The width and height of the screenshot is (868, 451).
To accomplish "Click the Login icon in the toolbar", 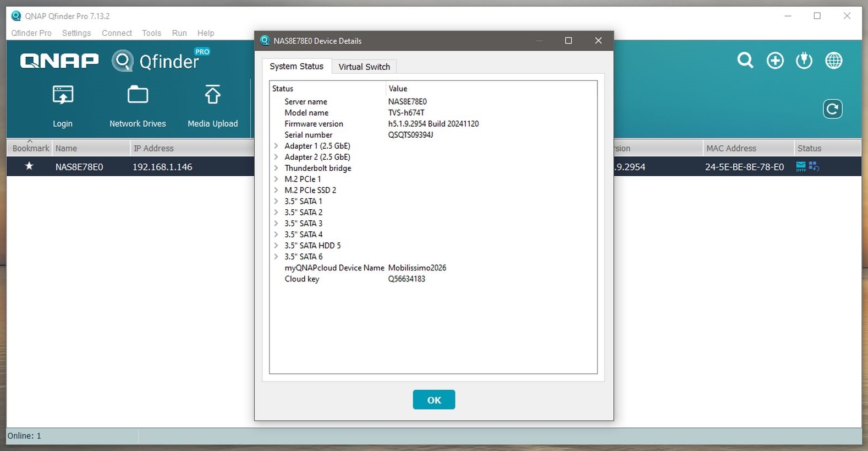I will pos(63,96).
